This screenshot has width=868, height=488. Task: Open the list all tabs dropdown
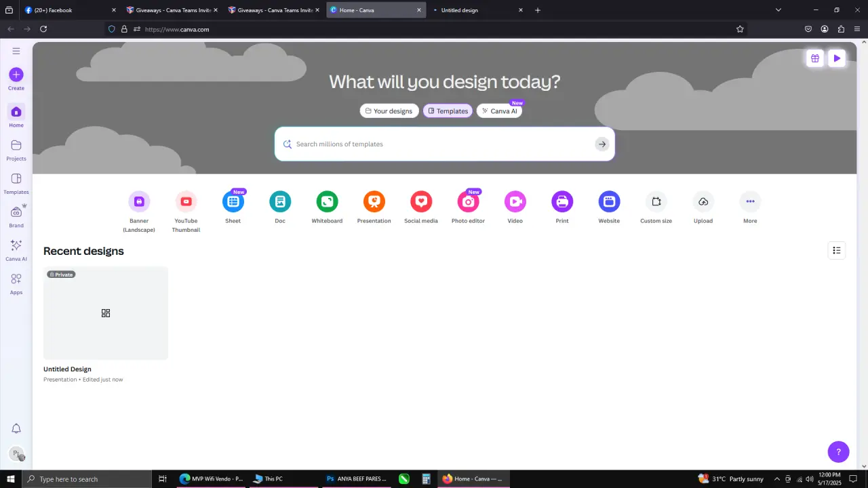pyautogui.click(x=778, y=10)
